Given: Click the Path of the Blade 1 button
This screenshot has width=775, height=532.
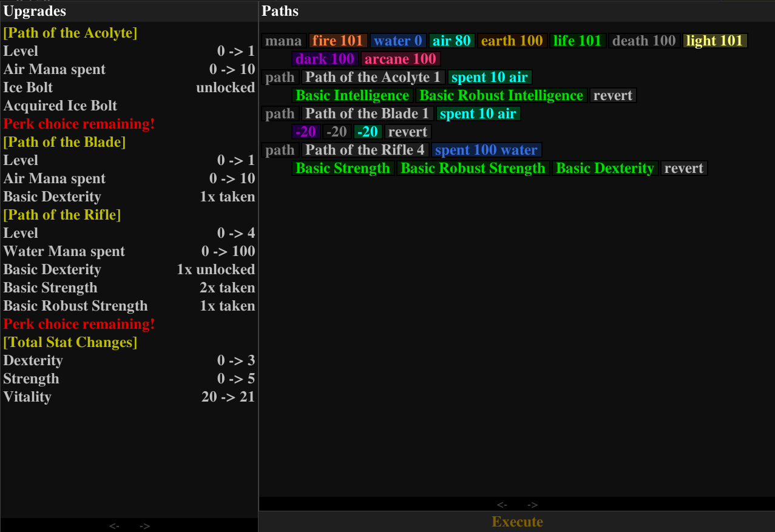Looking at the screenshot, I should tap(367, 113).
